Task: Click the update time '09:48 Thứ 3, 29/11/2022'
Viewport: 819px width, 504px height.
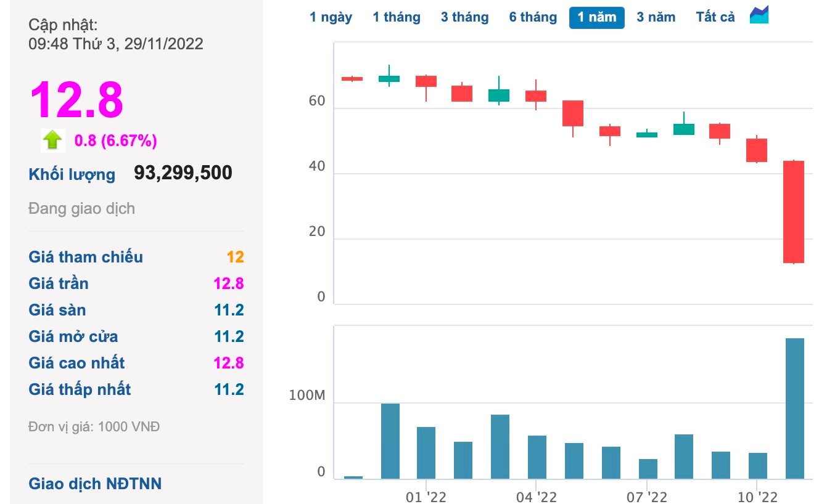Action: pyautogui.click(x=116, y=44)
